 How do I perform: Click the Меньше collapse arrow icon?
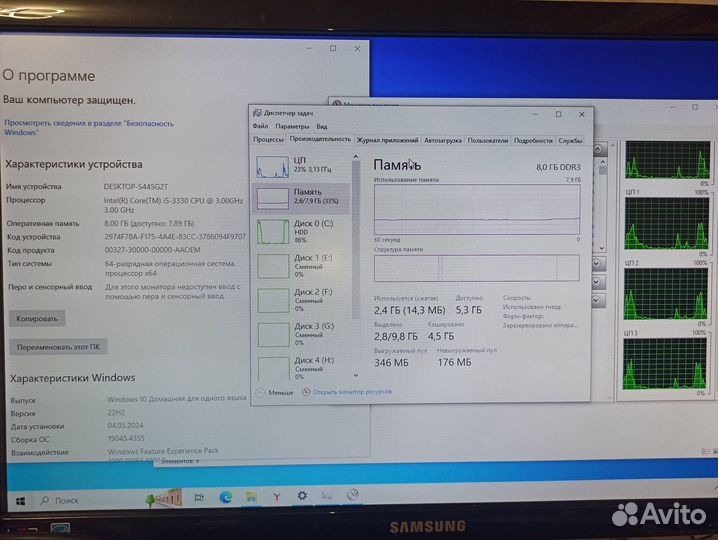[x=261, y=393]
